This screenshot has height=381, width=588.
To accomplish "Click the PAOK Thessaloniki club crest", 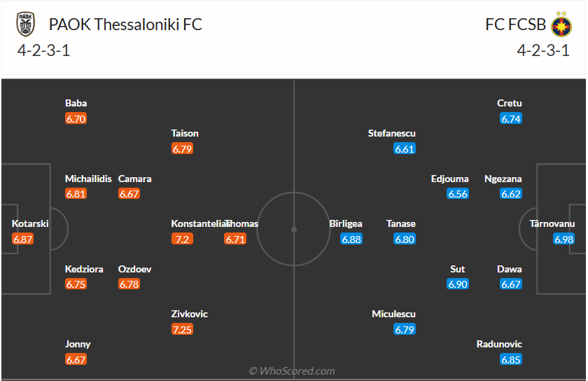I will coord(26,25).
